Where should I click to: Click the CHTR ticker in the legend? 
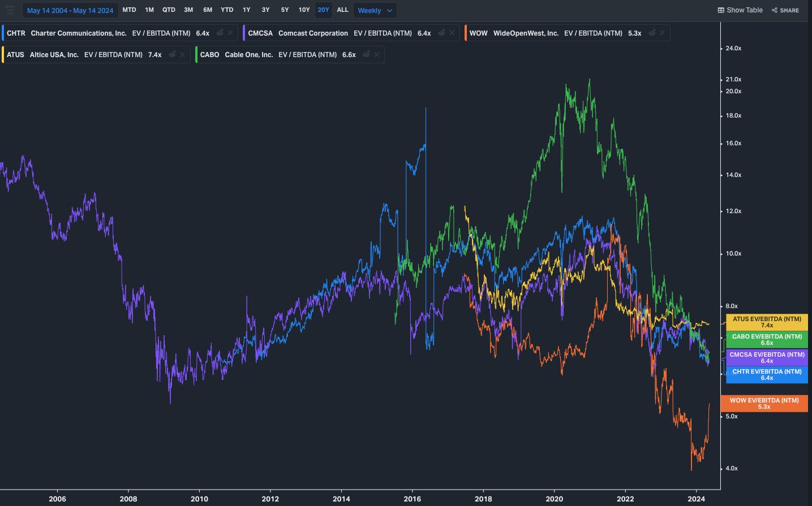coord(16,33)
